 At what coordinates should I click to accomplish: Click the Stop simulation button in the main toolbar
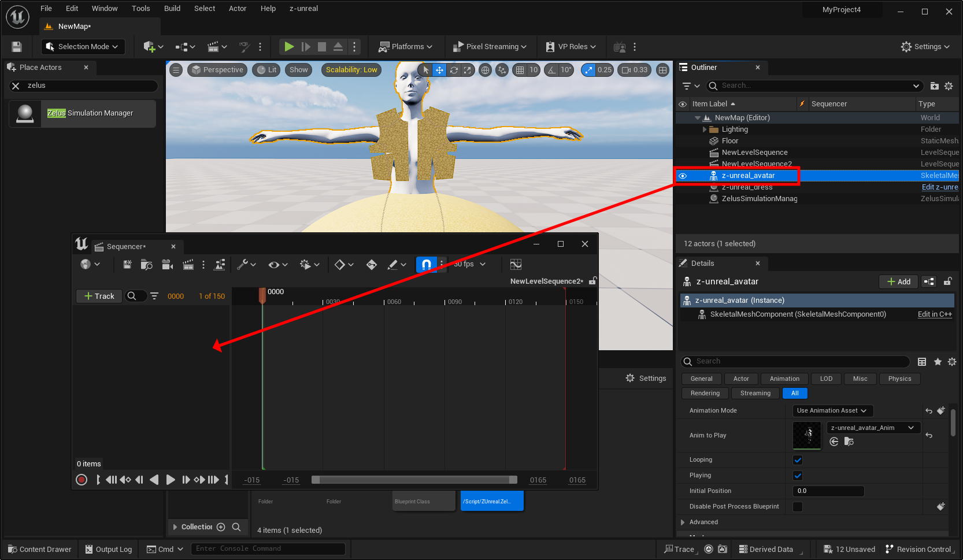click(x=322, y=47)
